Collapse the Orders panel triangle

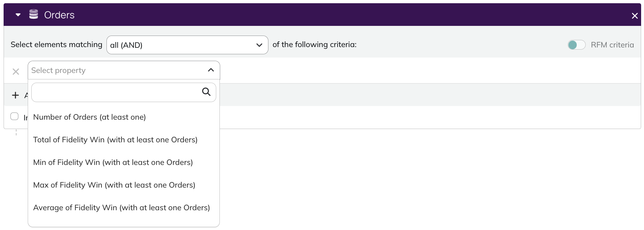[18, 15]
